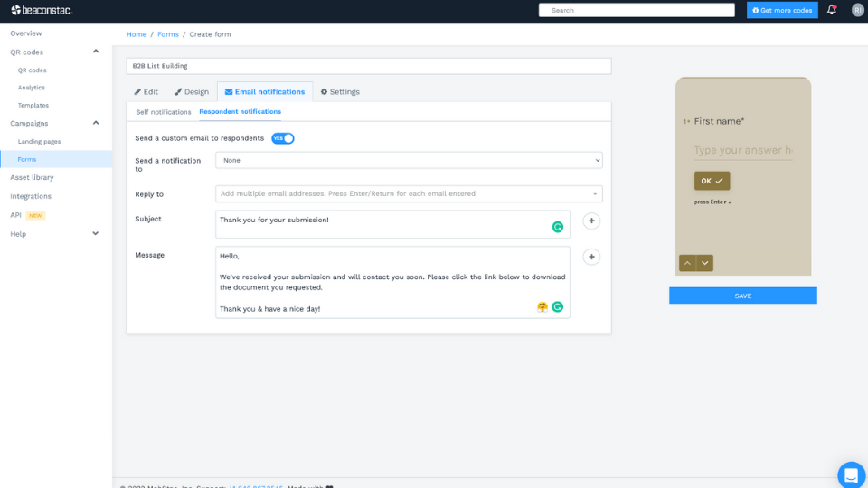Go to next question with down arrow
This screenshot has height=488, width=868.
tap(704, 263)
